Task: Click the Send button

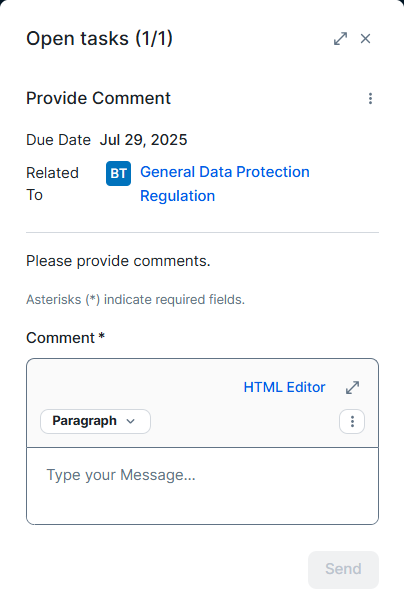Action: click(343, 570)
